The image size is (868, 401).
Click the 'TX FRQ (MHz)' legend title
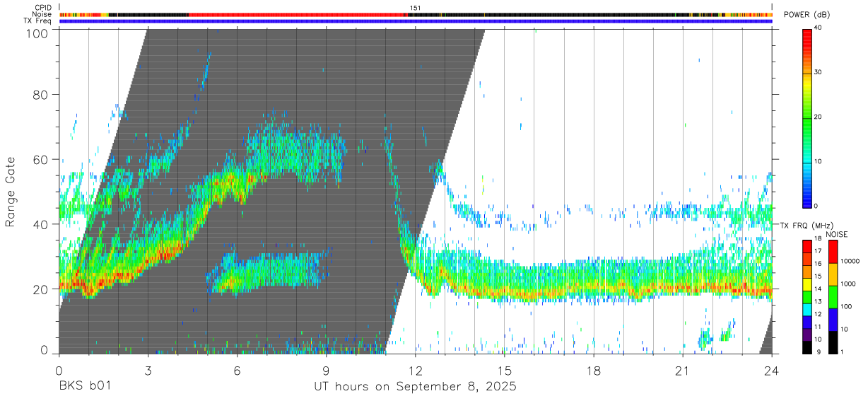809,225
